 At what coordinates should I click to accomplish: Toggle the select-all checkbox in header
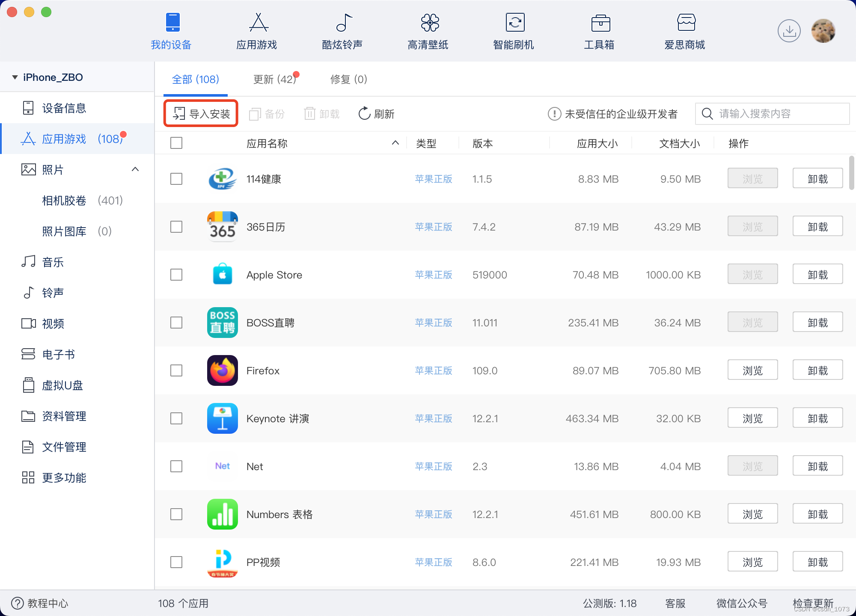pos(176,143)
